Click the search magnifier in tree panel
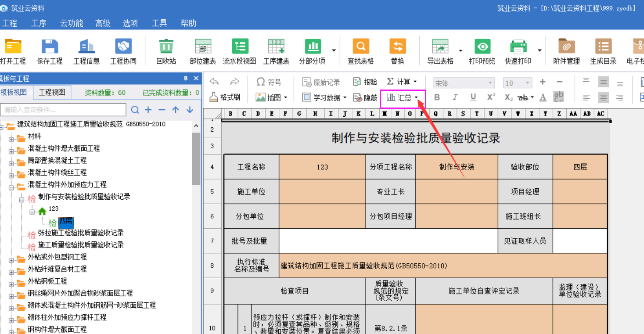 (x=135, y=110)
